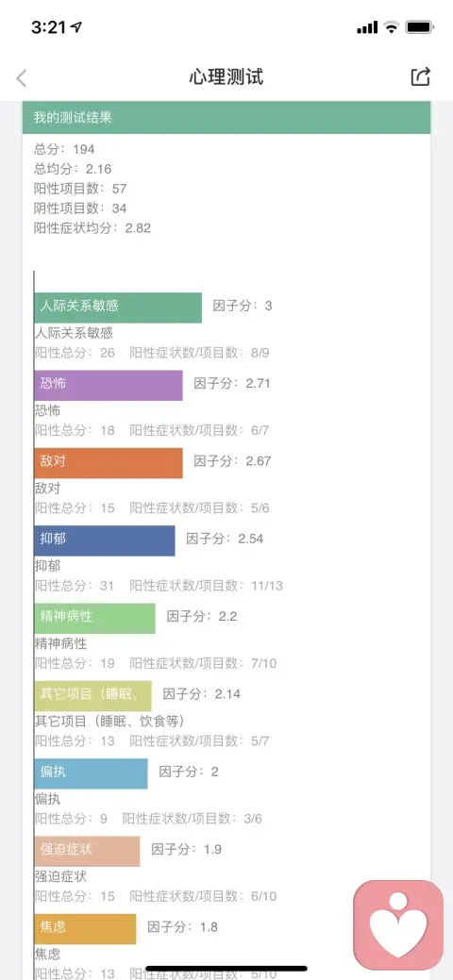Image resolution: width=453 pixels, height=980 pixels.
Task: Tap the cellular signal bars icon
Action: pos(367,27)
